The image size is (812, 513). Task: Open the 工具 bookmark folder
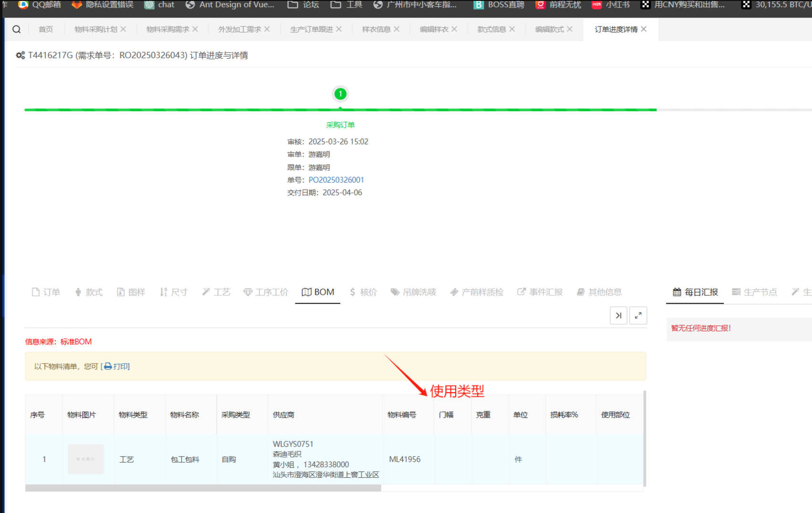pos(347,5)
